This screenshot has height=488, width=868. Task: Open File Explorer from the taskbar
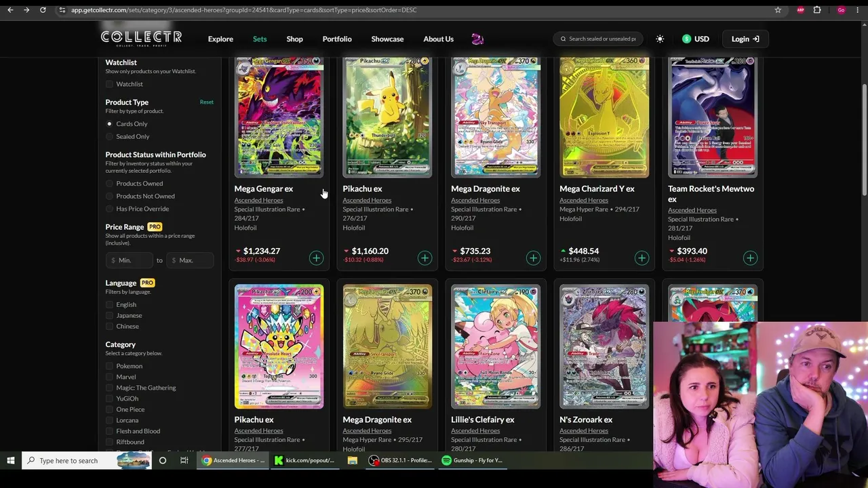pos(353,461)
